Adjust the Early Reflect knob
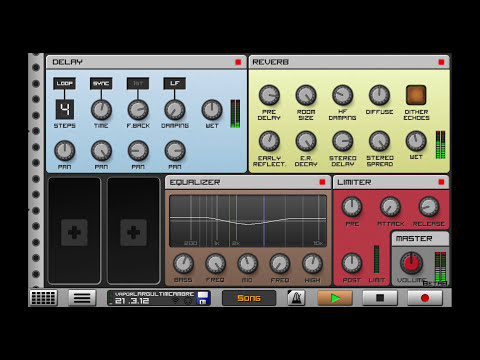This screenshot has width=480, height=360. pyautogui.click(x=269, y=141)
